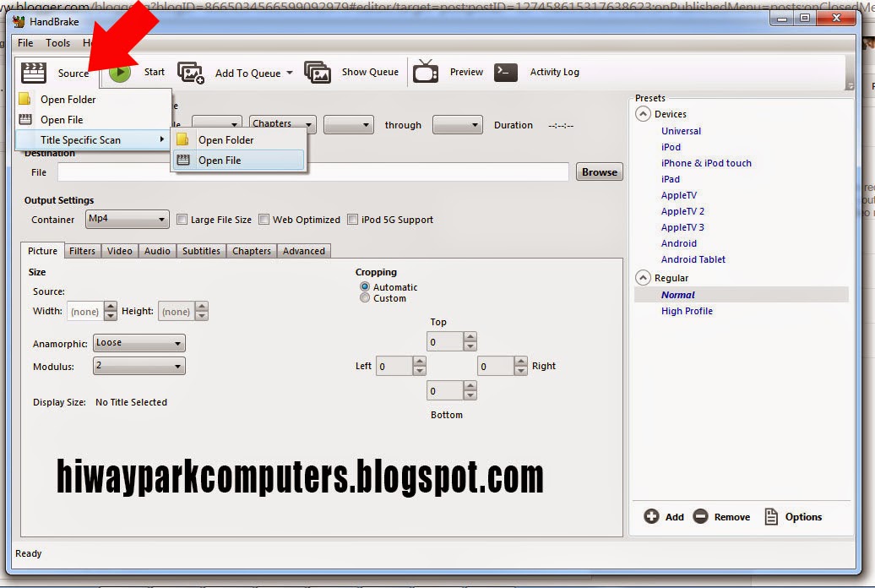Expand the Title Specific Scan submenu arrow
The width and height of the screenshot is (875, 588).
point(162,139)
